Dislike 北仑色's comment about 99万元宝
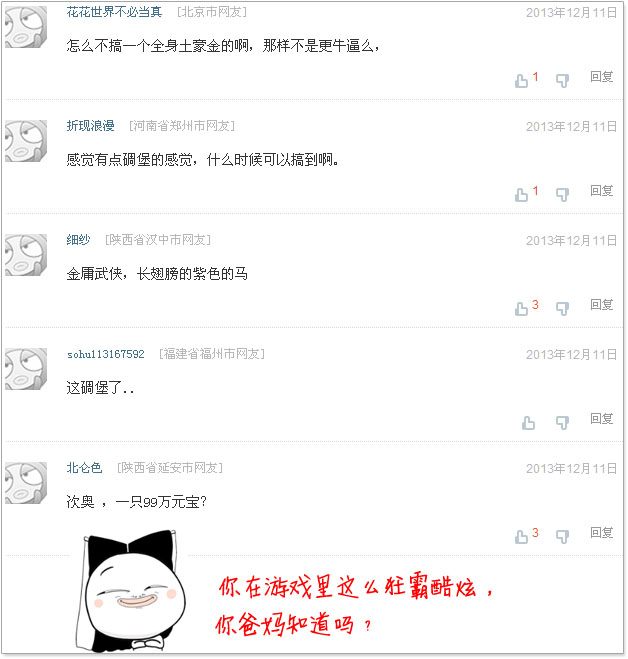This screenshot has width=628, height=659. (x=562, y=536)
